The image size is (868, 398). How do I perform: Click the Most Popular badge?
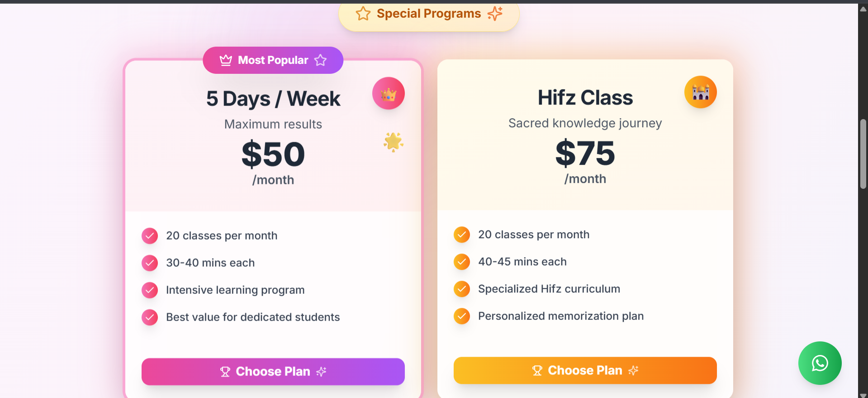273,60
